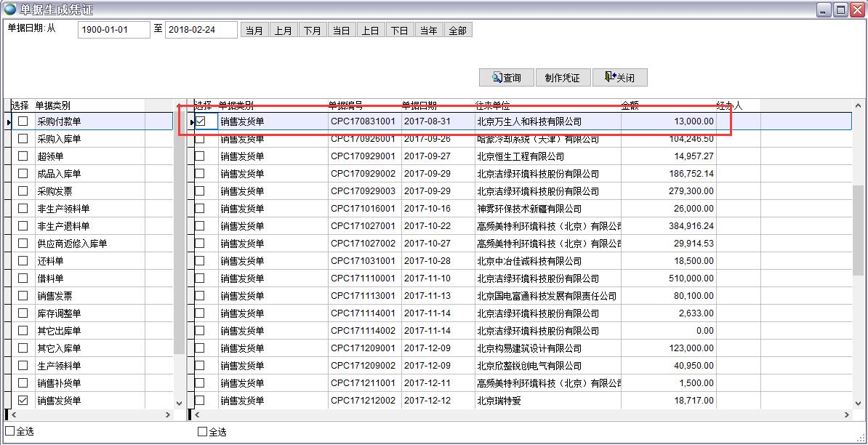Sort by the 金额 column header

pos(630,105)
